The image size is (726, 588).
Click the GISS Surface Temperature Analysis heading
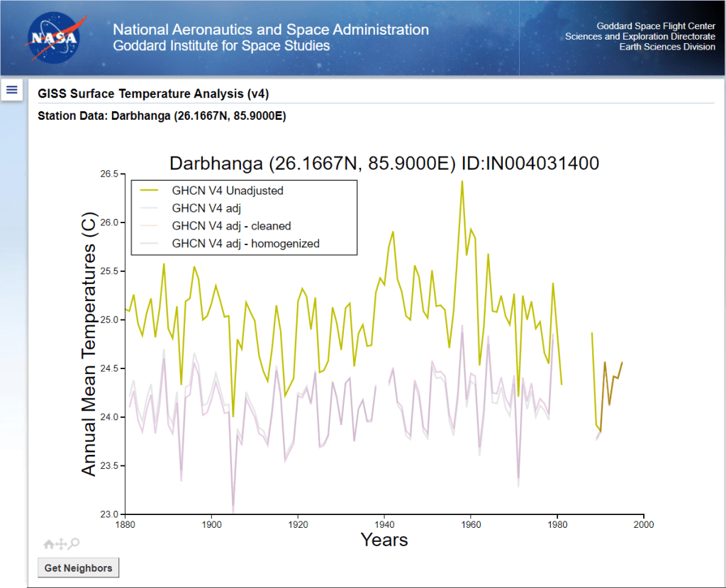(153, 94)
